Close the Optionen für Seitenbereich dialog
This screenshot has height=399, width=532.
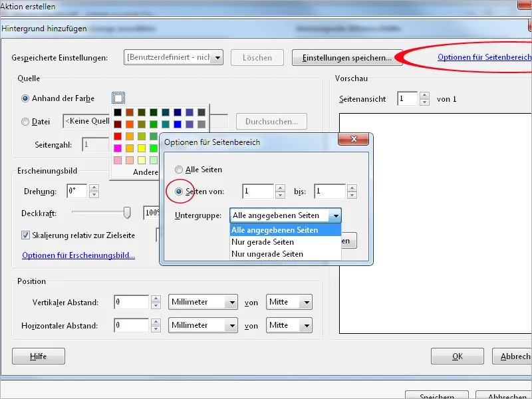(354, 139)
